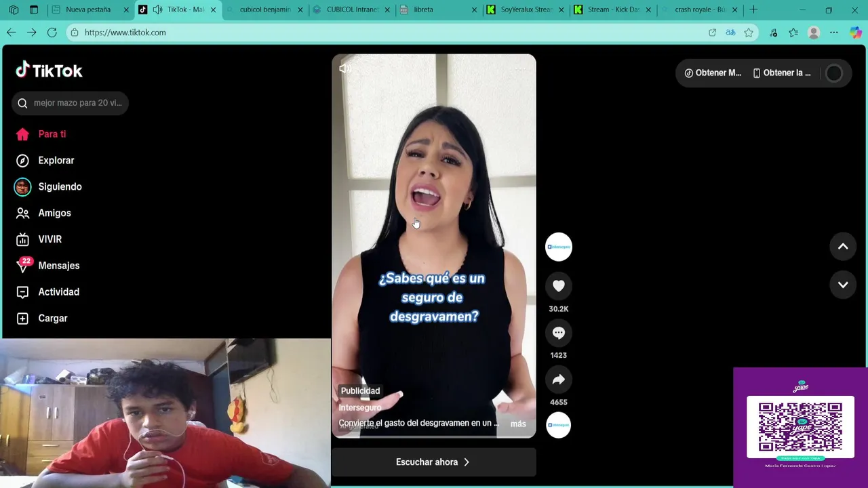The height and width of the screenshot is (488, 868).
Task: Click browser forward arrow
Action: pyautogui.click(x=31, y=33)
